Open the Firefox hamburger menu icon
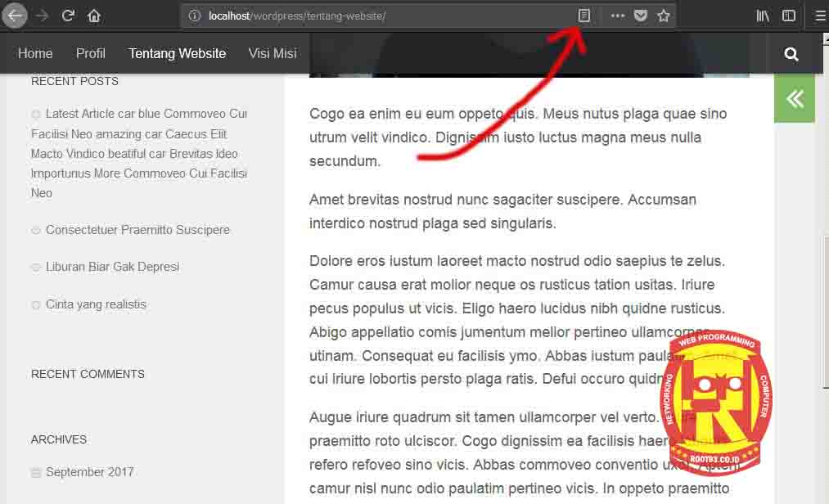 click(819, 16)
